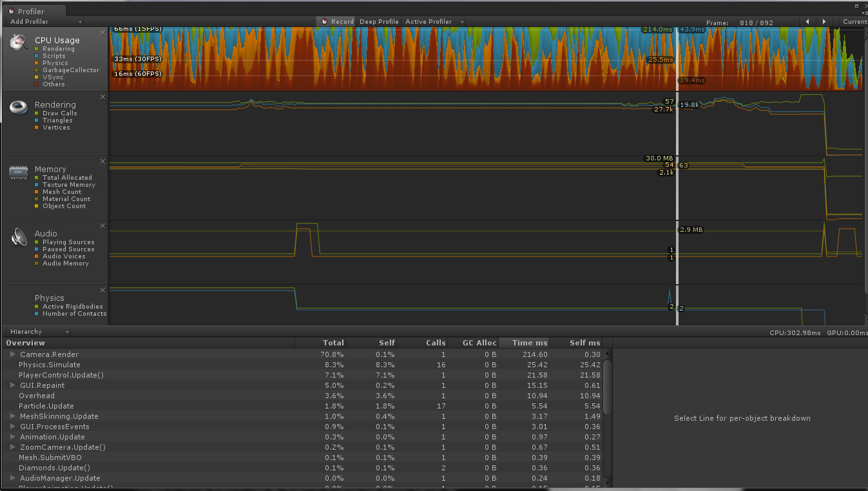The image size is (868, 491).
Task: Remove the Audio profiler with its X
Action: 102,226
